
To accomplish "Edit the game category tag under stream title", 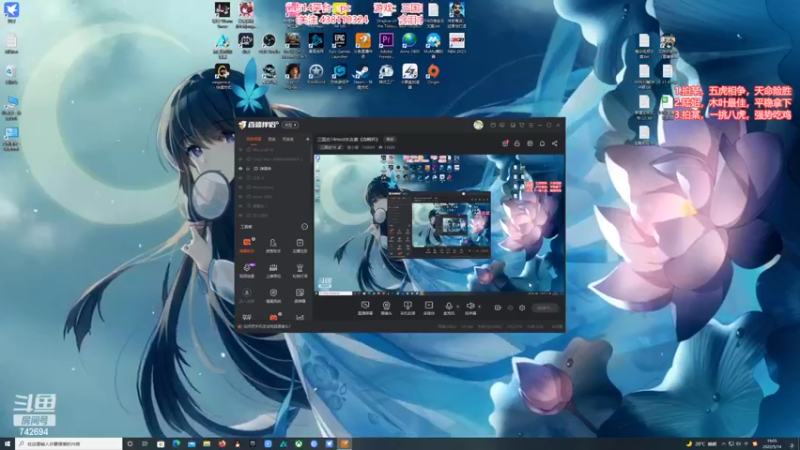I will click(331, 147).
